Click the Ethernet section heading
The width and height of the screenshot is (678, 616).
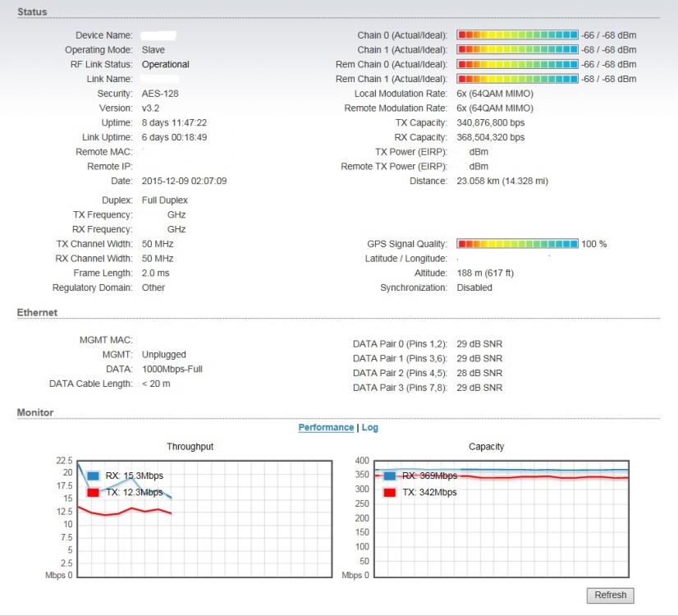(x=37, y=313)
